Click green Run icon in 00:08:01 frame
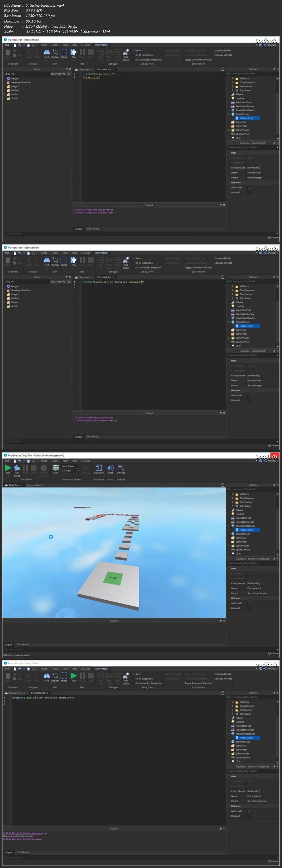This screenshot has height=868, width=282. (73, 676)
